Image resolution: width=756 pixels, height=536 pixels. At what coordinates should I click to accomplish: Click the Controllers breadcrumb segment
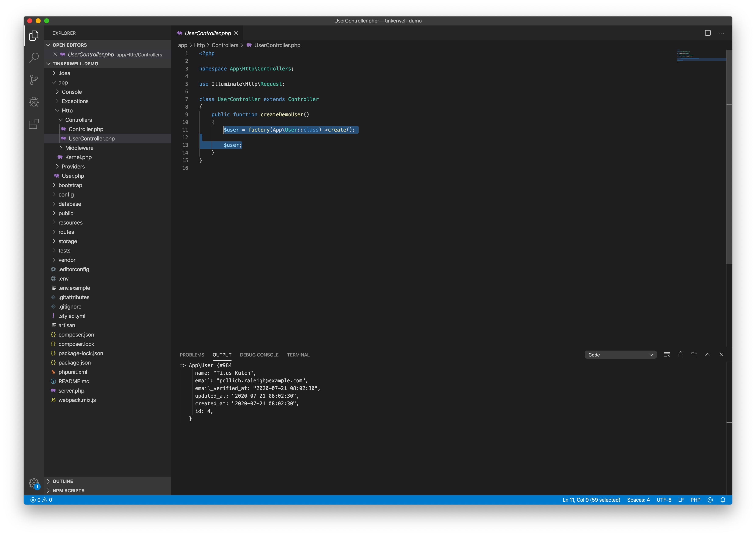pos(225,45)
